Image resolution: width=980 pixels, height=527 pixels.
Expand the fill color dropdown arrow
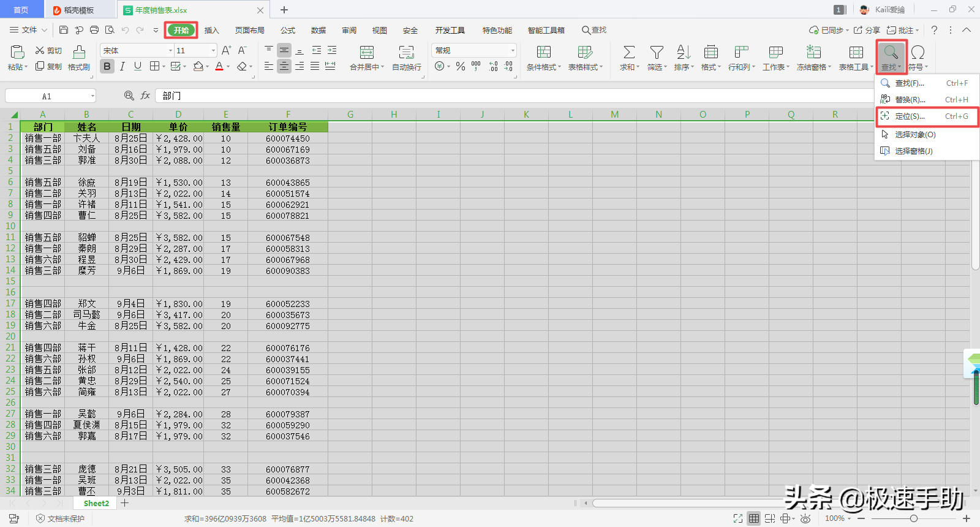(x=207, y=67)
